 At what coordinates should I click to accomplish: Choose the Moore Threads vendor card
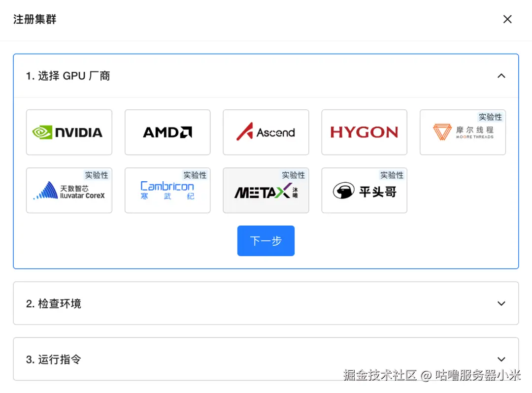click(x=463, y=132)
